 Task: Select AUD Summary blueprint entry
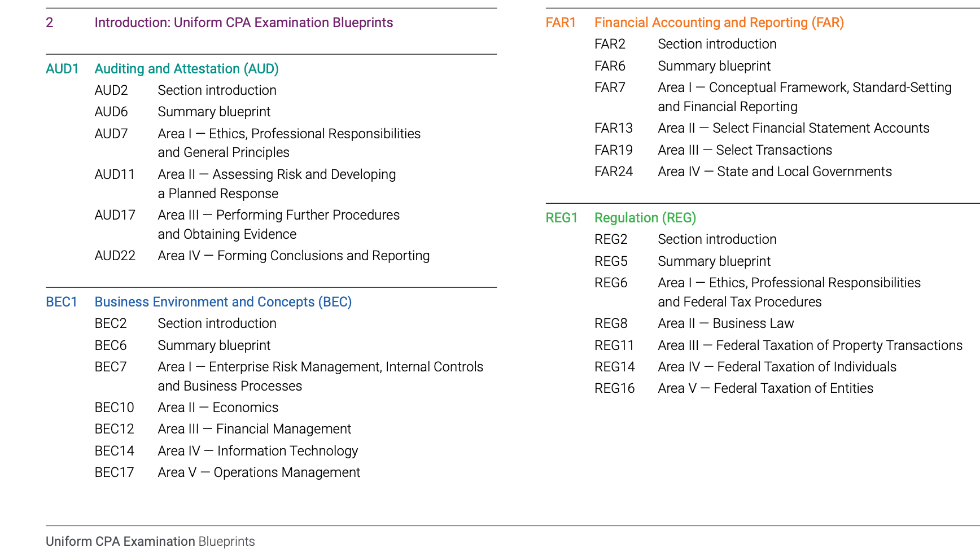click(x=214, y=112)
